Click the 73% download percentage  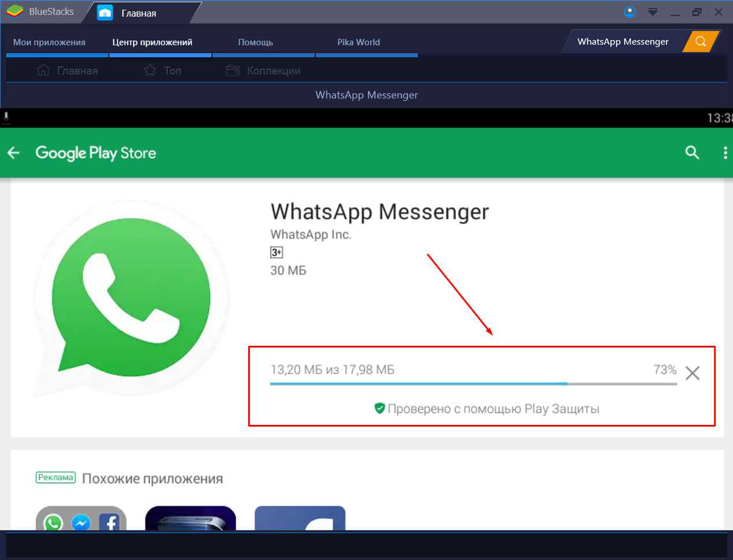pyautogui.click(x=665, y=369)
